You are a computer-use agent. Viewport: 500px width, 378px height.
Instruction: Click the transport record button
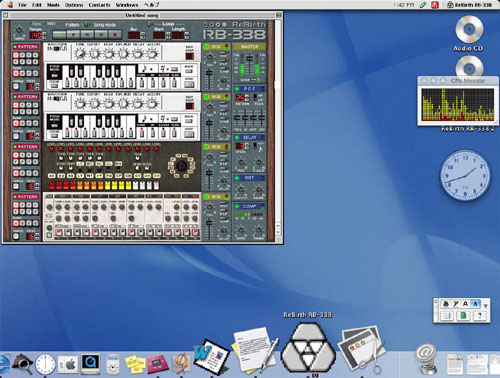115,34
